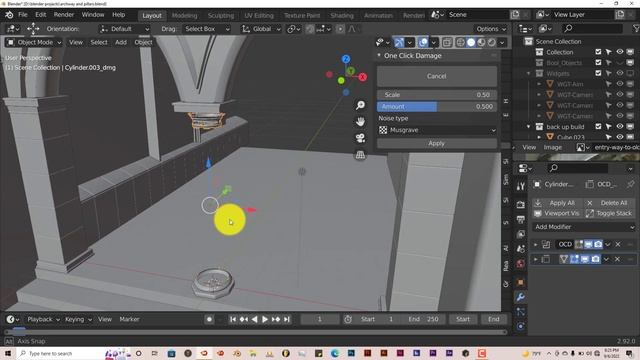Open Select Box drag dropdown
This screenshot has height=360, width=640.
tap(206, 29)
